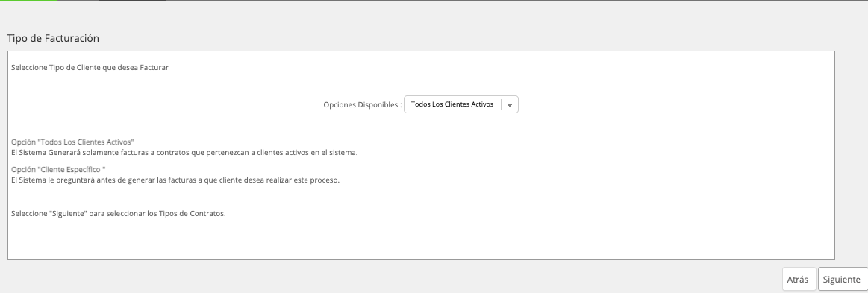Click 'Seleccione Tipo de Cliente que desea Facturar'
This screenshot has width=868, height=293.
click(x=90, y=67)
